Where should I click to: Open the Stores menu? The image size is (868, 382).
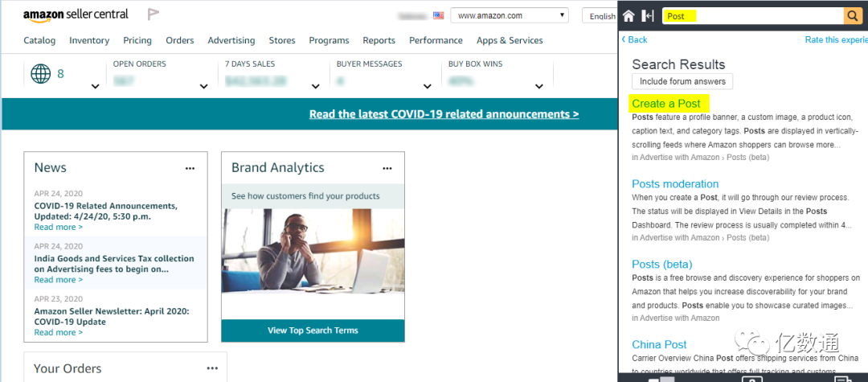282,40
